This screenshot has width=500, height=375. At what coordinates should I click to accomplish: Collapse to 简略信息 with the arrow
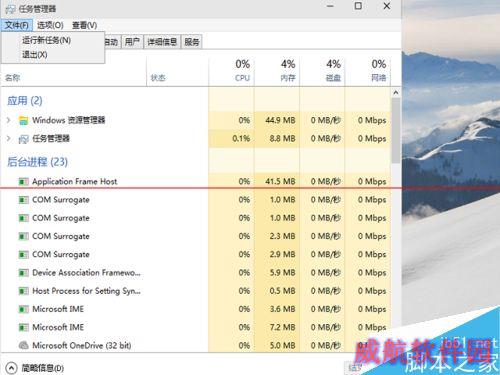pos(11,368)
